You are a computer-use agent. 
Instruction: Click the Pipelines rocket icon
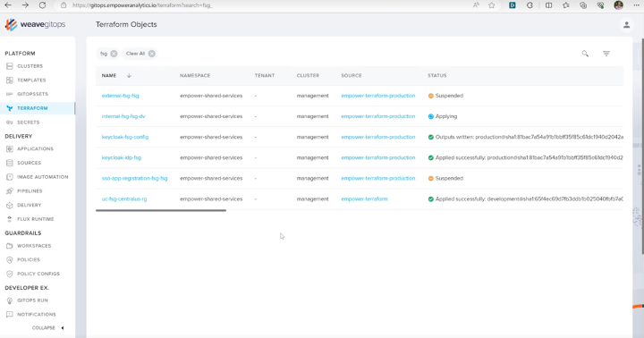tap(10, 191)
